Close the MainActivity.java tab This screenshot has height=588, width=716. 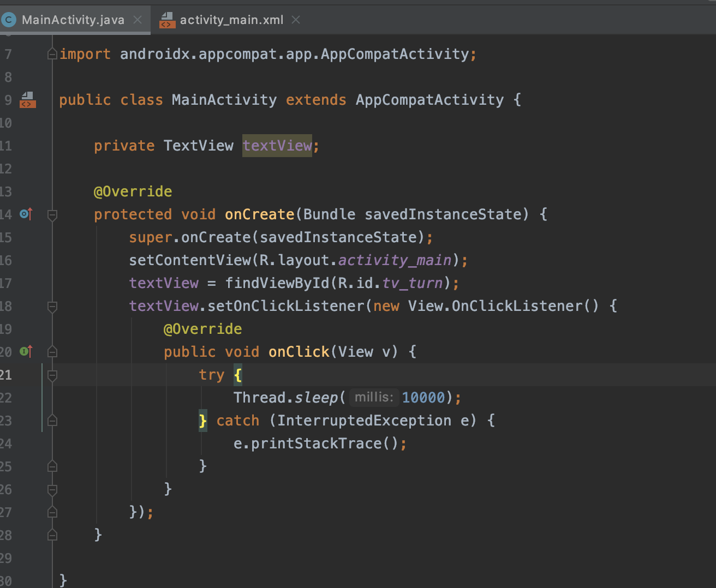coord(138,20)
